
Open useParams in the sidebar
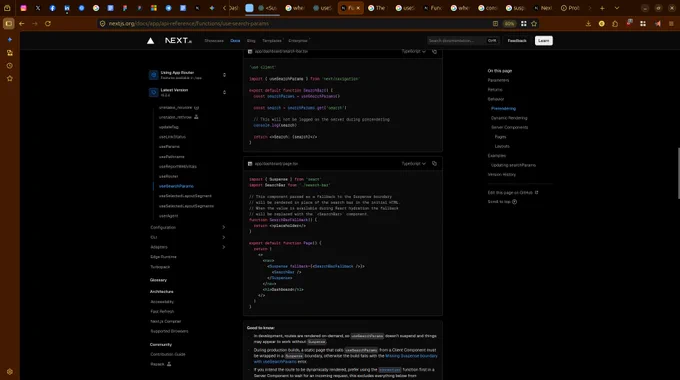tap(169, 147)
